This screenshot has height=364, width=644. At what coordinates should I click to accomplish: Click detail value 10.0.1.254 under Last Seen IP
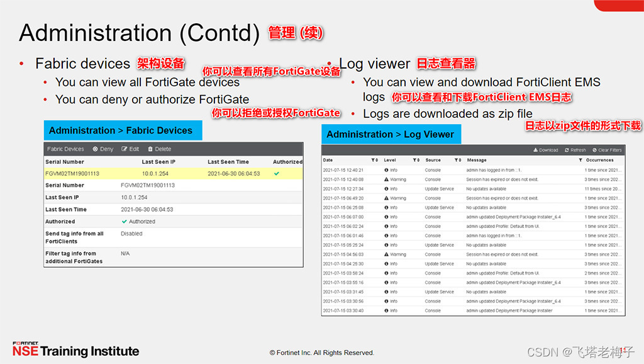(134, 197)
